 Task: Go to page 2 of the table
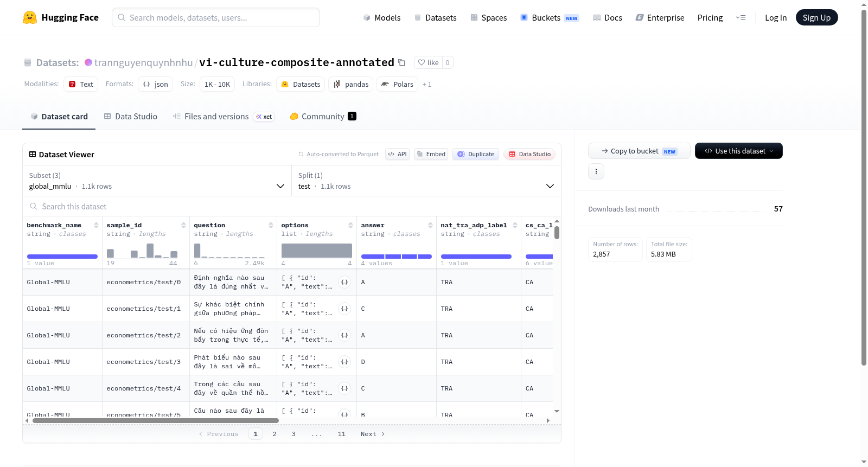(275, 434)
